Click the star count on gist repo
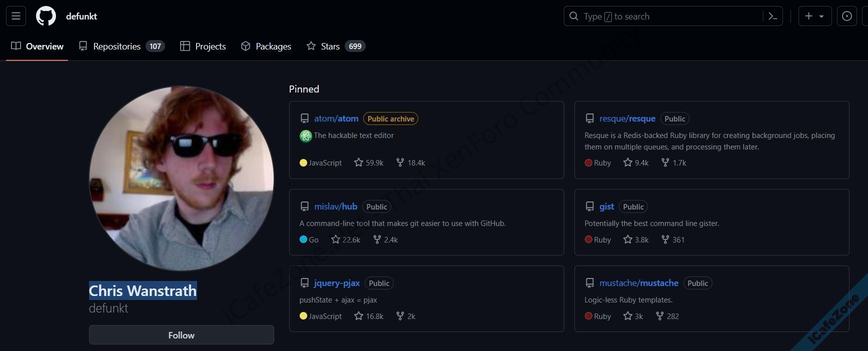The width and height of the screenshot is (868, 351). coord(641,239)
